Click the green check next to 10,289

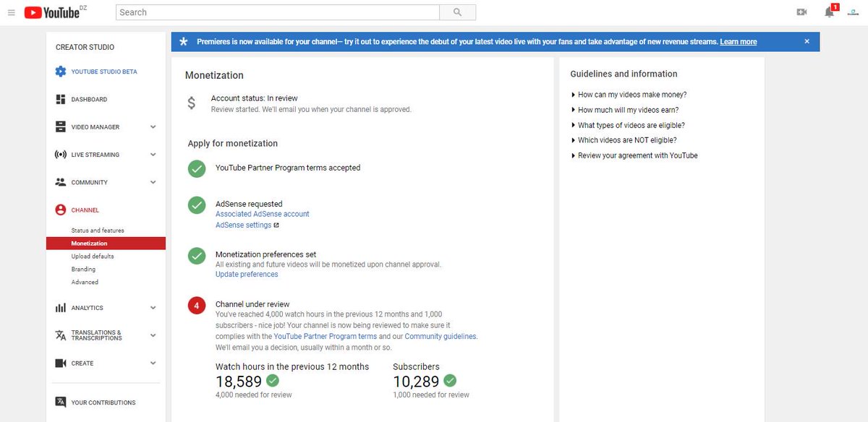[x=450, y=380]
